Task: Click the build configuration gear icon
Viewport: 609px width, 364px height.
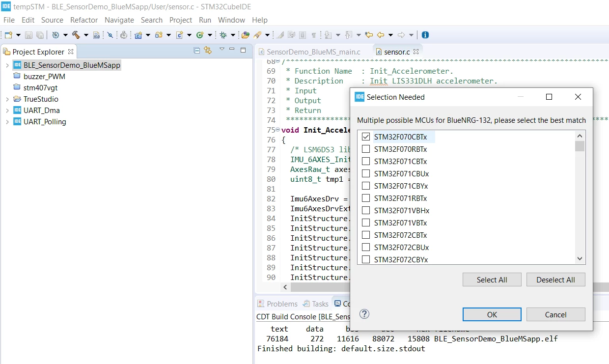Action: tap(55, 35)
